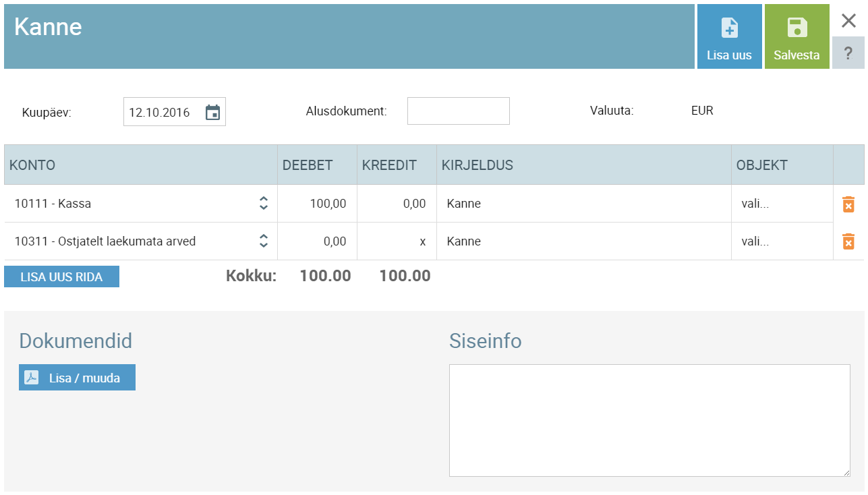868x495 pixels.
Task: Save the entry with Salvesta
Action: tap(797, 36)
